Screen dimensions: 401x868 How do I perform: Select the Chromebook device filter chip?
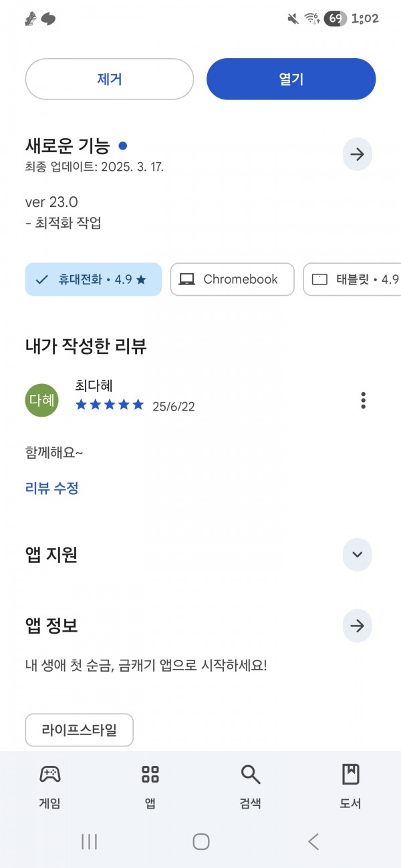pos(232,279)
